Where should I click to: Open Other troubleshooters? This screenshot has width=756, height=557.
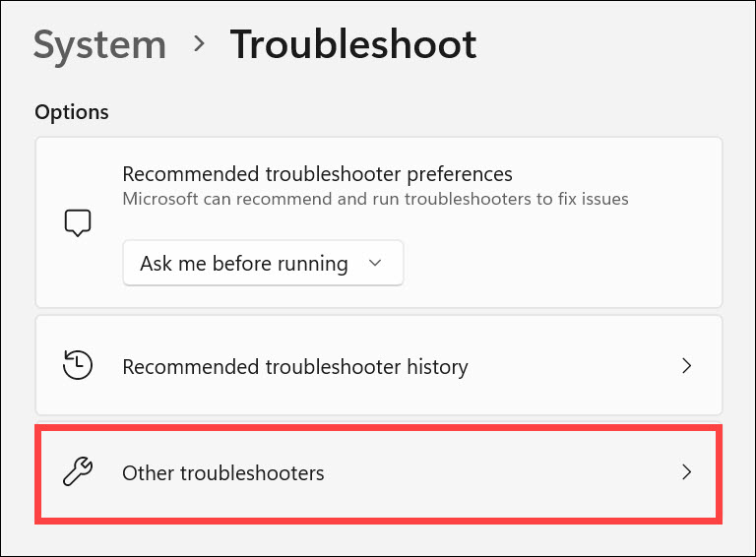(x=378, y=473)
